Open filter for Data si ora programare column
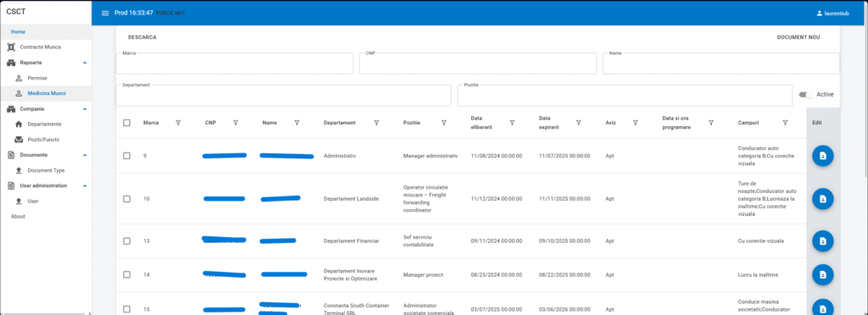This screenshot has height=315, width=868. coord(711,123)
